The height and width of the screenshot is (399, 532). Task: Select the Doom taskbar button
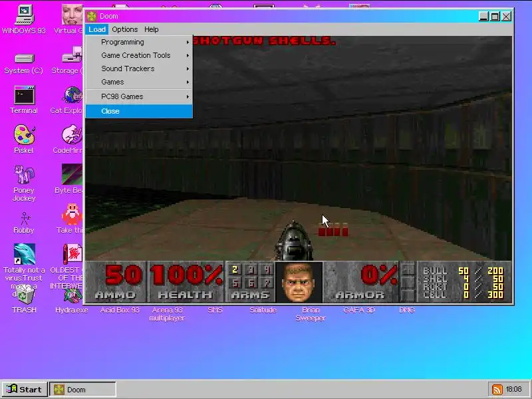point(82,390)
